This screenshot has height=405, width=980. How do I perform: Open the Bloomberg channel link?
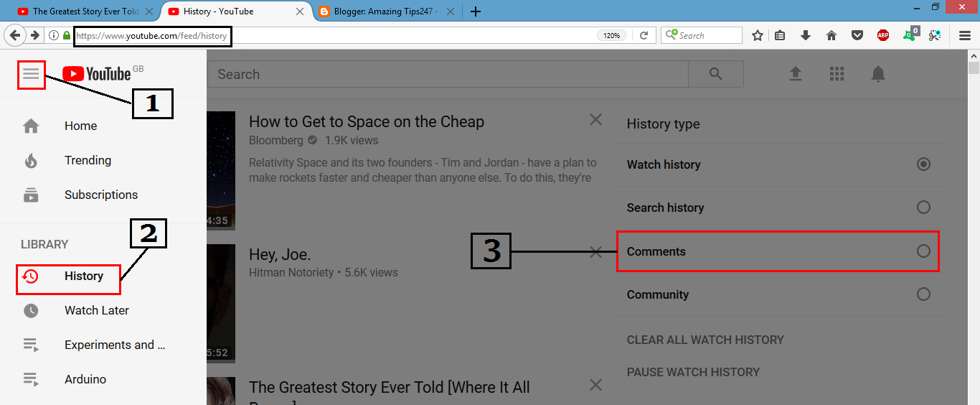[276, 141]
